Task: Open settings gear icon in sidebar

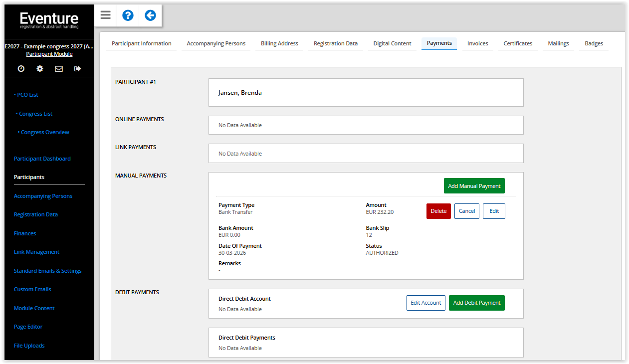Action: pyautogui.click(x=40, y=69)
